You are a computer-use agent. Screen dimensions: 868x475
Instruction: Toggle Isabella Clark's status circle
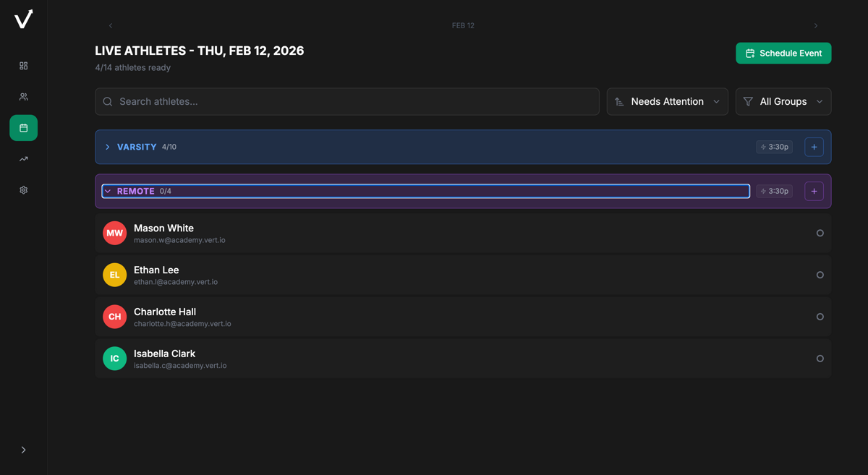pos(820,359)
